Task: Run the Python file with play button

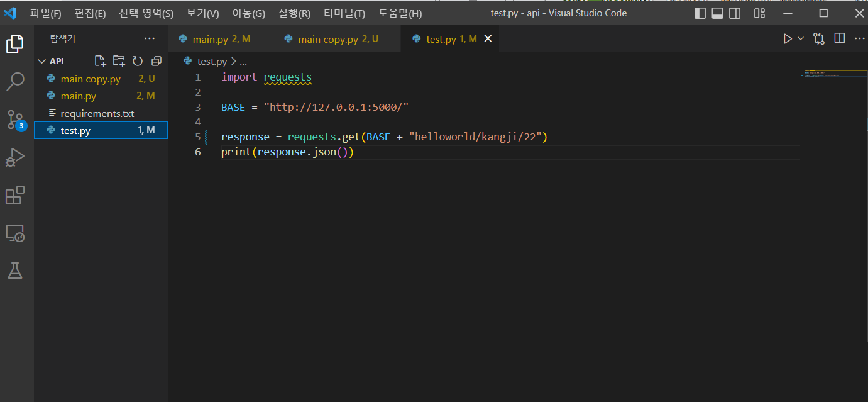Action: [788, 39]
